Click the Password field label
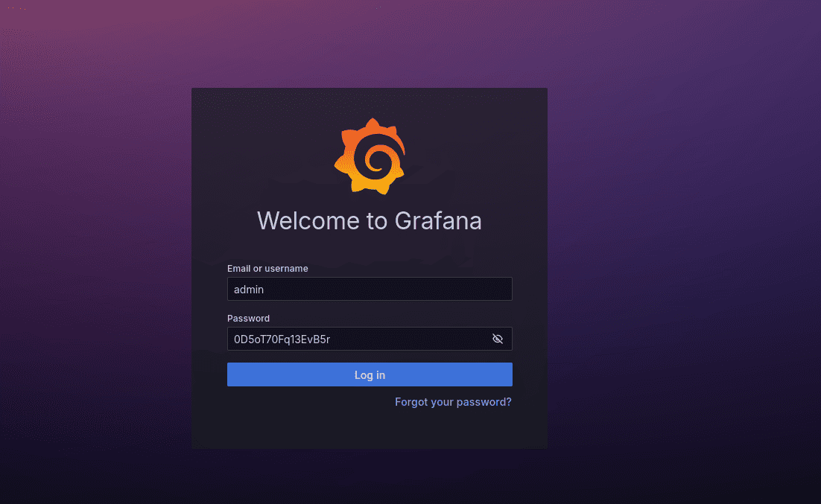This screenshot has width=821, height=504. [248, 318]
